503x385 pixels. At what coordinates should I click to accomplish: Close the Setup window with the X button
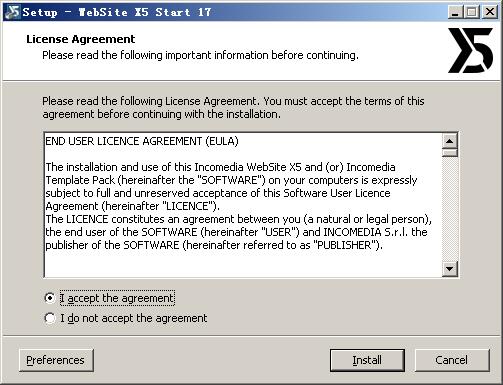click(x=490, y=12)
